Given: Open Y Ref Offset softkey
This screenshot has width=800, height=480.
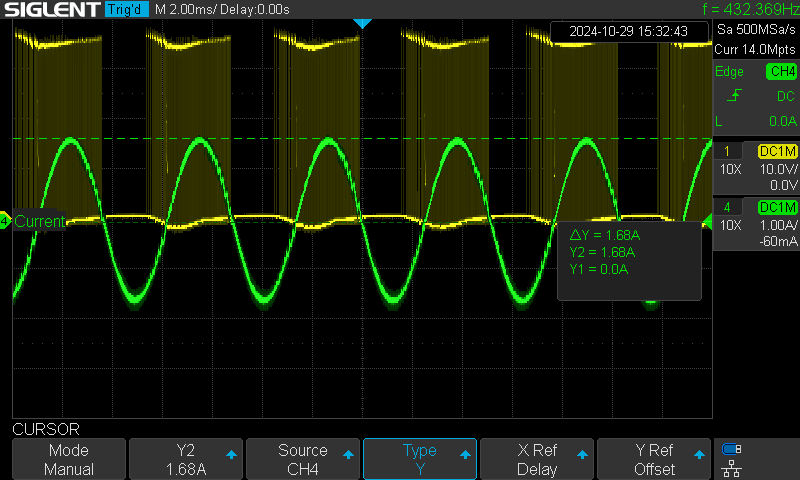Looking at the screenshot, I should pyautogui.click(x=654, y=459).
